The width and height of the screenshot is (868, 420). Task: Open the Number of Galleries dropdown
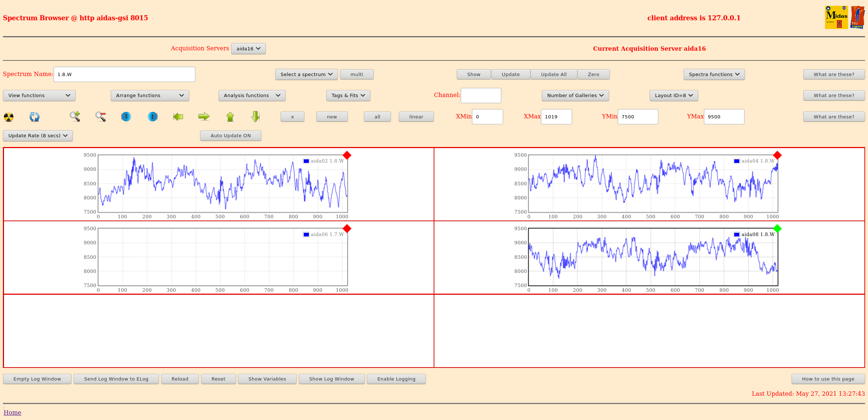point(575,96)
